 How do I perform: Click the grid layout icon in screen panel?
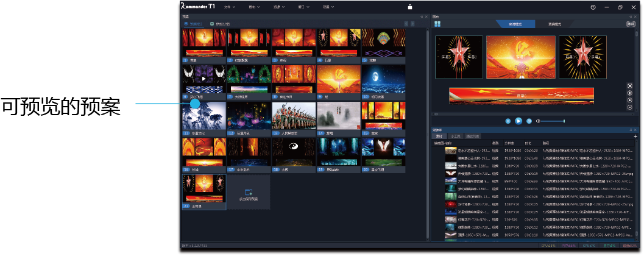pos(437,24)
